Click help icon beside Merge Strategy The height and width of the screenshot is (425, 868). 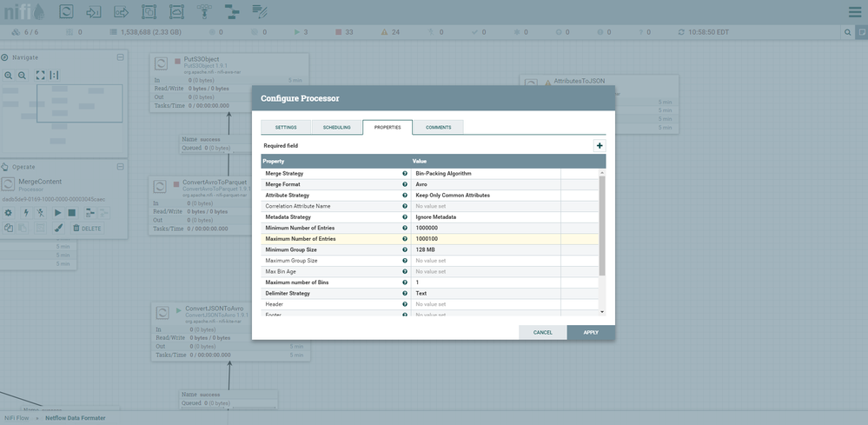[x=405, y=174]
